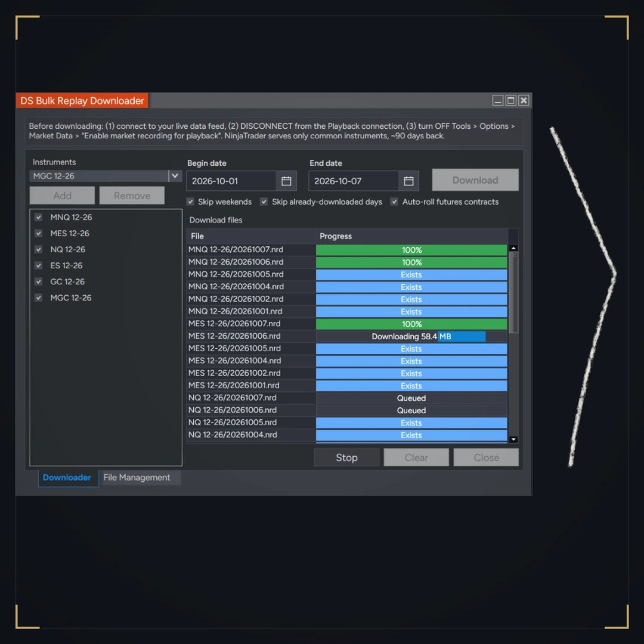Click Exists status for MES 12-26/20261001.nrd
Image resolution: width=644 pixels, height=644 pixels.
411,386
